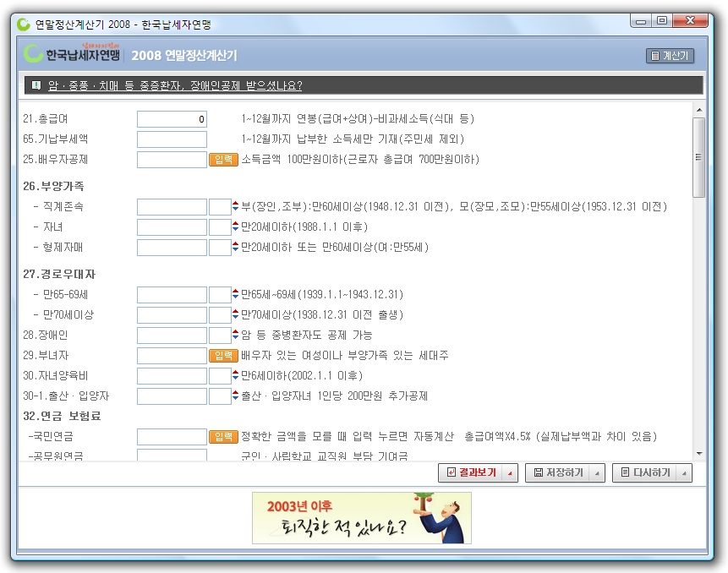728x573 pixels.
Task: Click the spinner arrows for 만65-69세
Action: (x=235, y=294)
